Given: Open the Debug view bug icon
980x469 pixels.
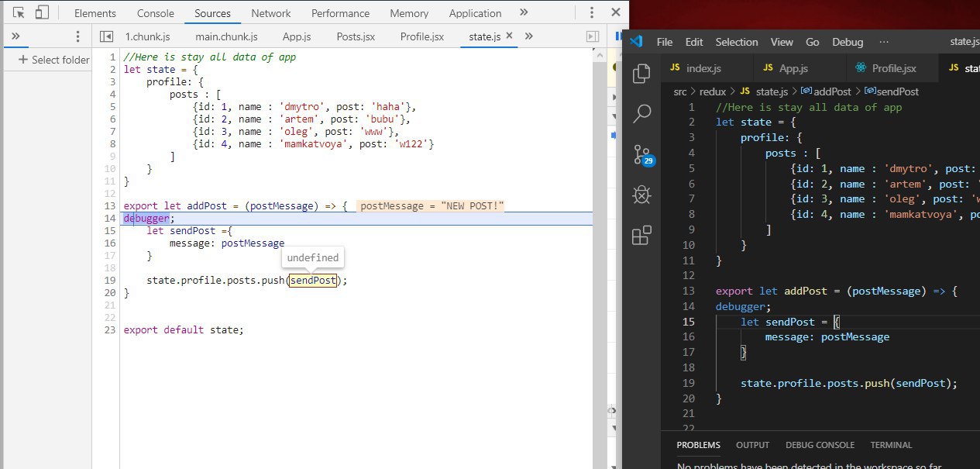Looking at the screenshot, I should 641,195.
